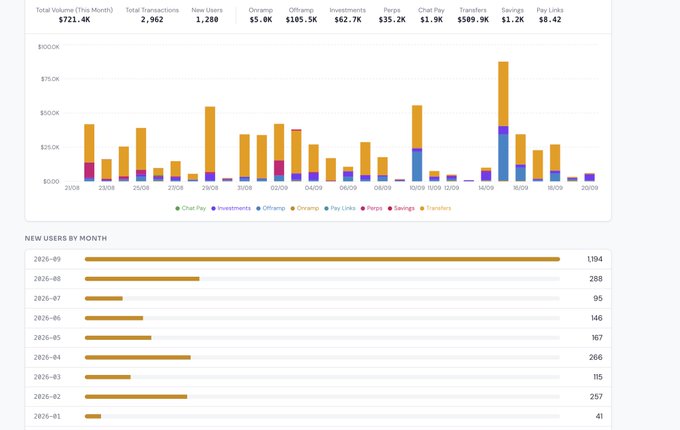Select the 2026-09 month row label

(47, 259)
